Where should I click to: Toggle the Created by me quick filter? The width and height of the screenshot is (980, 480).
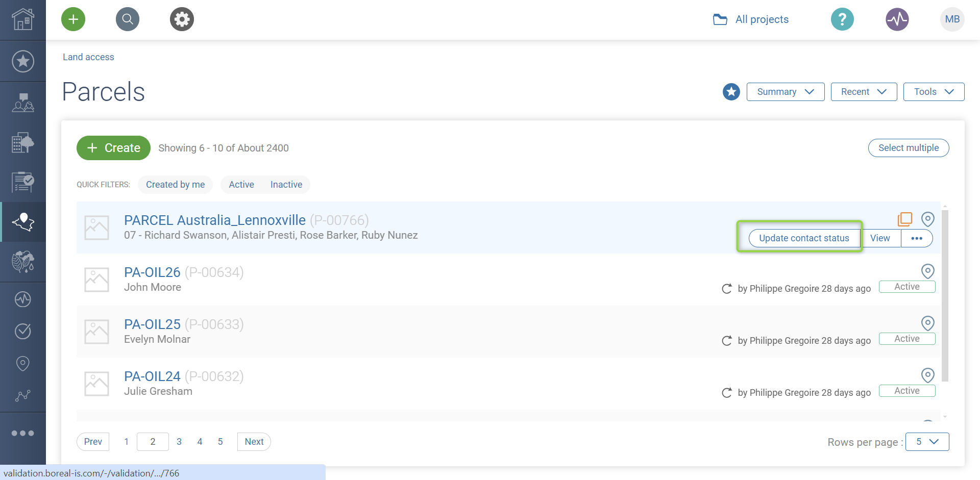(x=175, y=185)
